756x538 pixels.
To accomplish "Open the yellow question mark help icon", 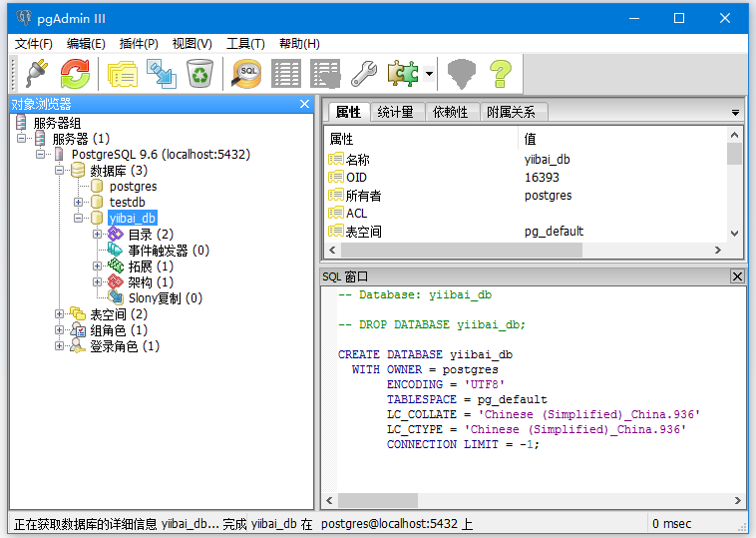I will click(500, 73).
